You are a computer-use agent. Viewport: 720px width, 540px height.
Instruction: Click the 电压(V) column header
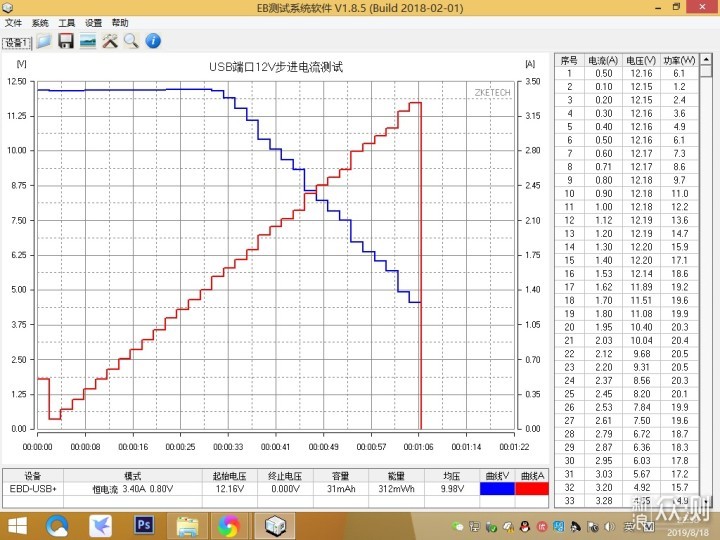[641, 60]
